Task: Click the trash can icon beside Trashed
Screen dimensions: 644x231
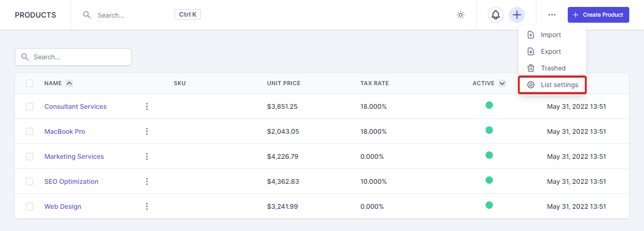Action: [531, 68]
